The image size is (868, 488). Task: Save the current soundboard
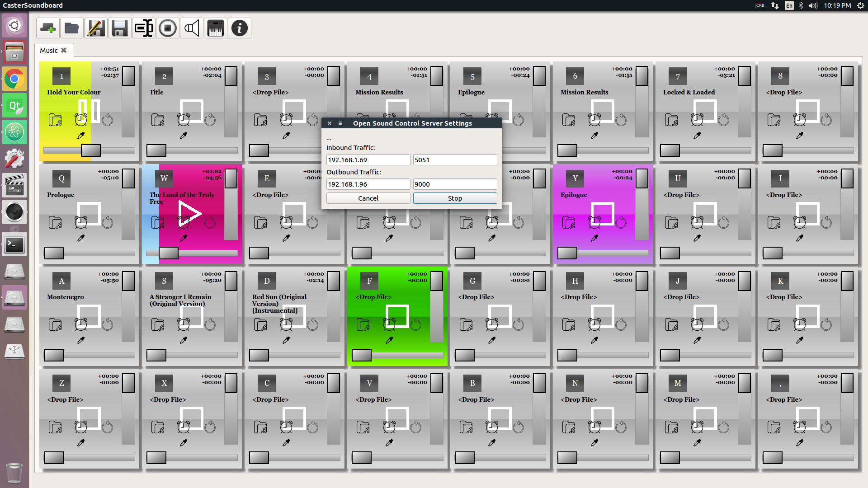click(120, 28)
